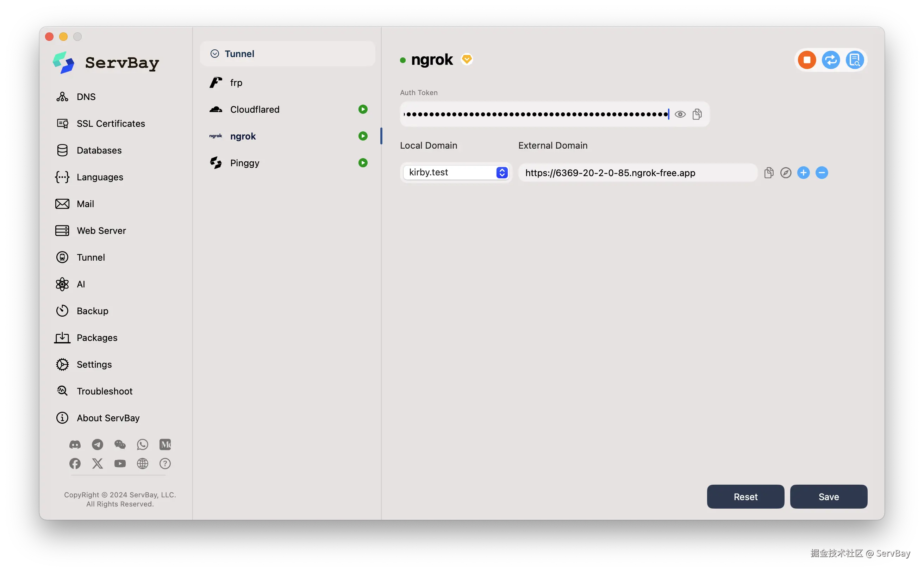924x572 pixels.
Task: Click the Save button
Action: [828, 497]
